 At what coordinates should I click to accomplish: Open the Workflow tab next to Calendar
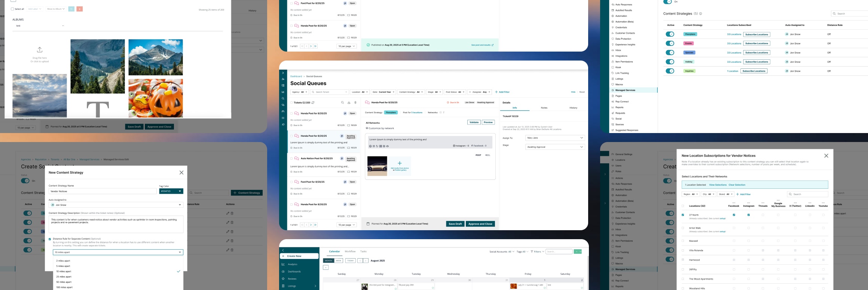tap(350, 252)
